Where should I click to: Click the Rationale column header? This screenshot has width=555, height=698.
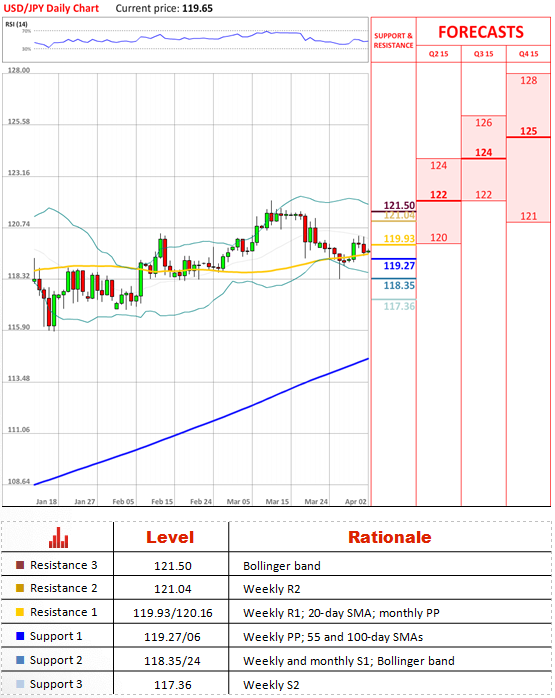[390, 537]
